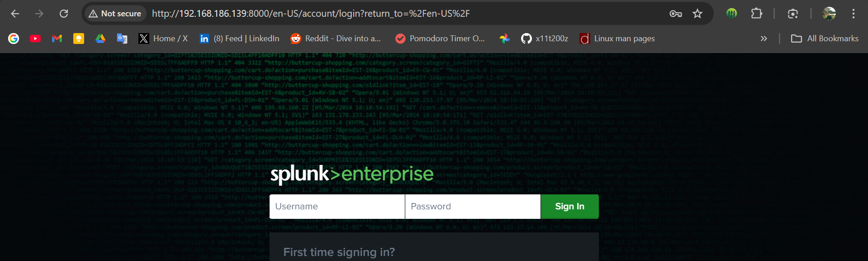This screenshot has width=868, height=261.
Task: Open the Extensions puzzle icon
Action: click(x=757, y=14)
